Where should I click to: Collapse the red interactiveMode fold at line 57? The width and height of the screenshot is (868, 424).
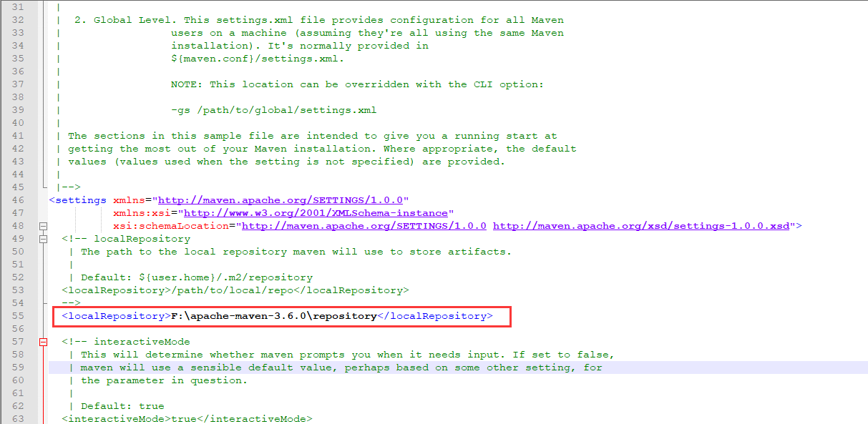[44, 342]
